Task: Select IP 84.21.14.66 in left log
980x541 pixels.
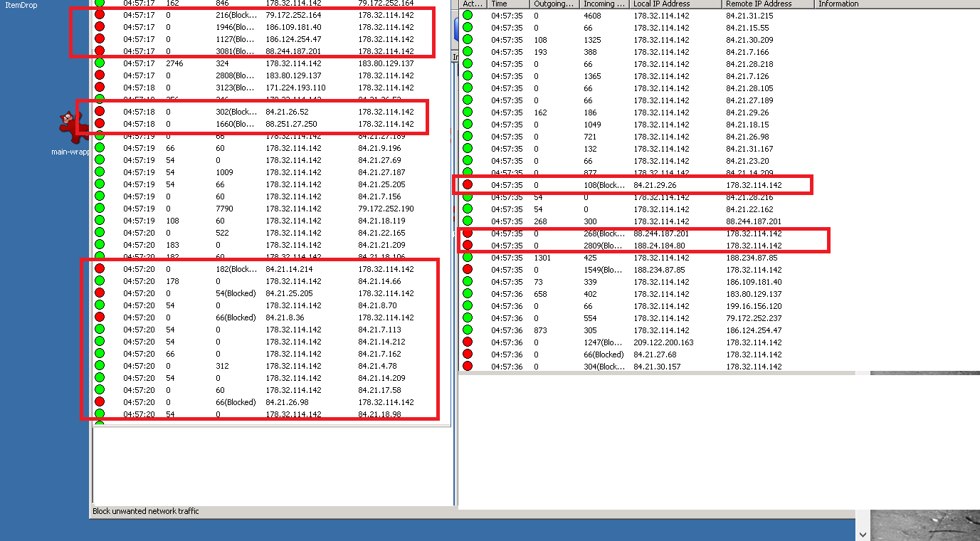Action: pyautogui.click(x=379, y=281)
